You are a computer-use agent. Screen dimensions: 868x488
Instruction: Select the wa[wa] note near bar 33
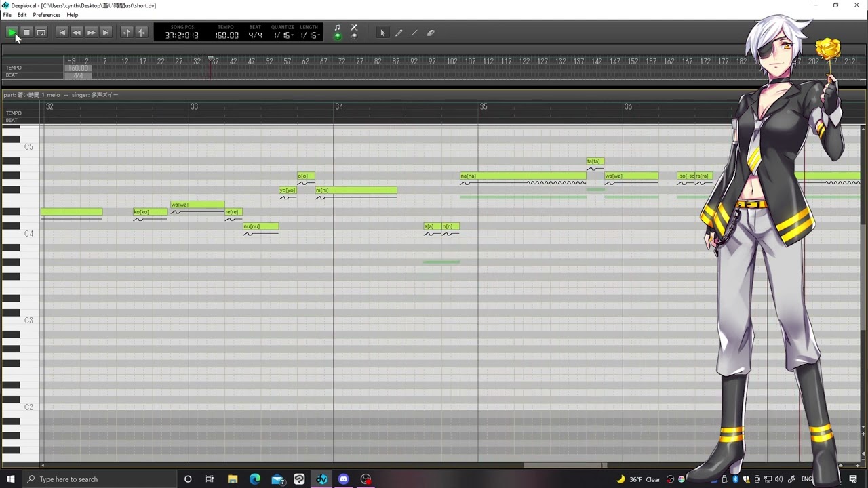(x=197, y=205)
